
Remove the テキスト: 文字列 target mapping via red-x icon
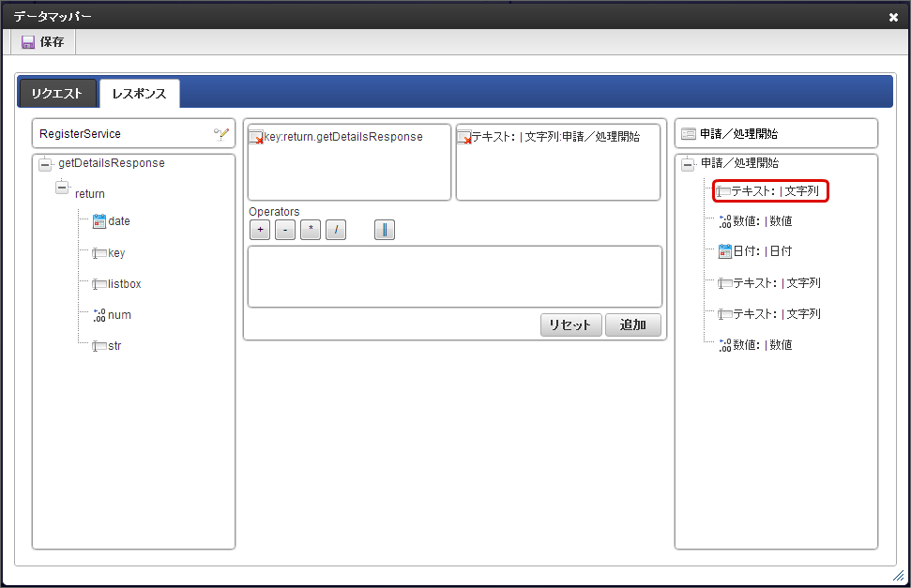pos(464,138)
